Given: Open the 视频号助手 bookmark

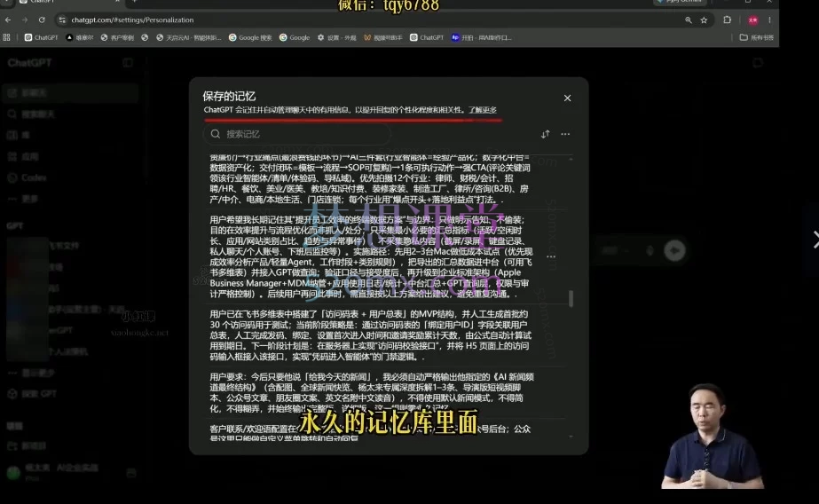Looking at the screenshot, I should pyautogui.click(x=382, y=37).
